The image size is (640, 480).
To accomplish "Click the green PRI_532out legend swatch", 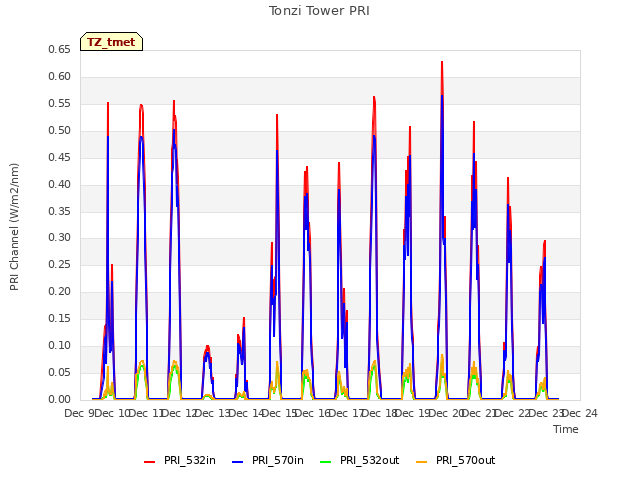I will pos(326,462).
